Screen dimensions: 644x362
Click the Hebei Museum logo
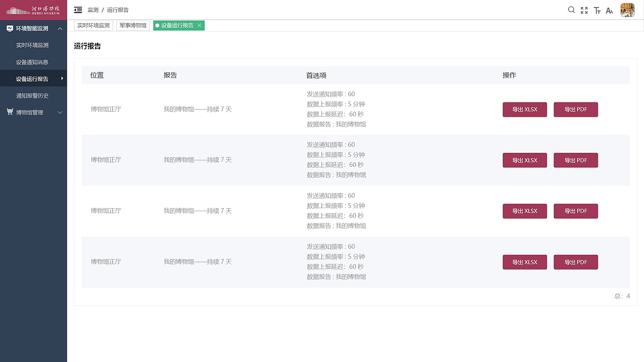[33, 9]
